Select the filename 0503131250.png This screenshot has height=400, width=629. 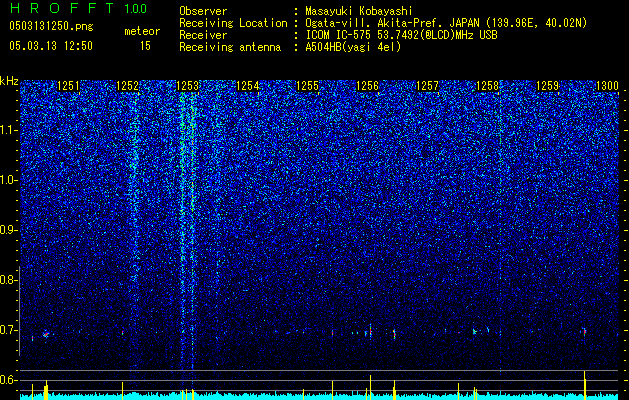click(51, 26)
